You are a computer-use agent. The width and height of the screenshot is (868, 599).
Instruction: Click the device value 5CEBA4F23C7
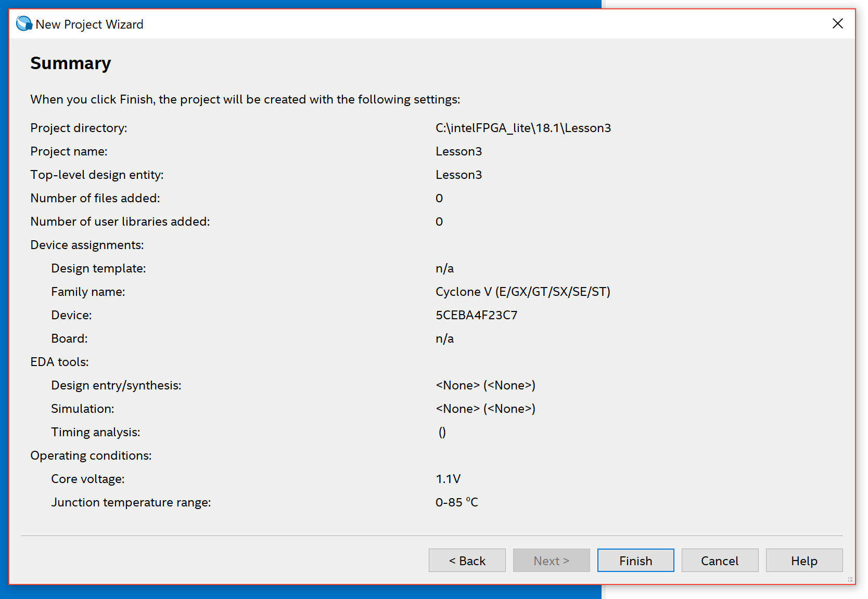[x=476, y=315]
